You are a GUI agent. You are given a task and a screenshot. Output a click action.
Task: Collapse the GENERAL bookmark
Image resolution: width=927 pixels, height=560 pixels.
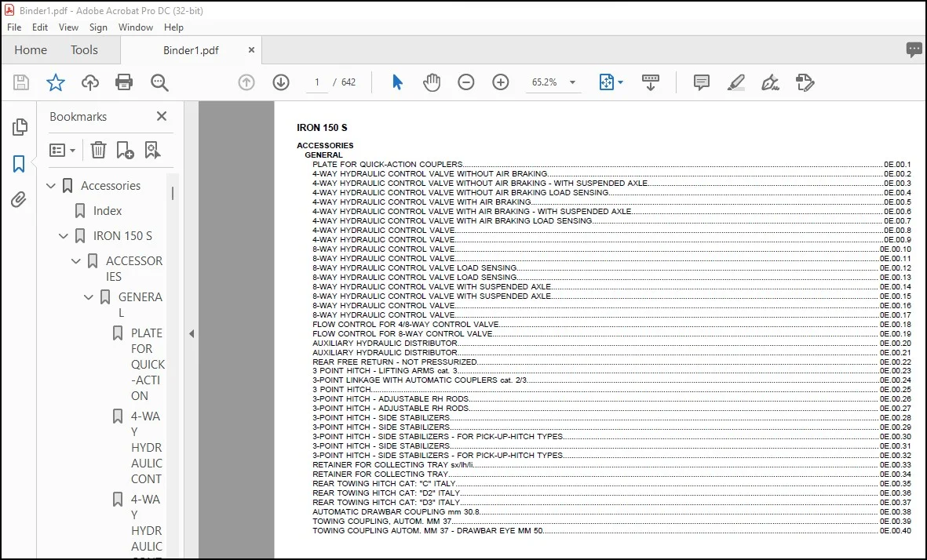tap(88, 297)
